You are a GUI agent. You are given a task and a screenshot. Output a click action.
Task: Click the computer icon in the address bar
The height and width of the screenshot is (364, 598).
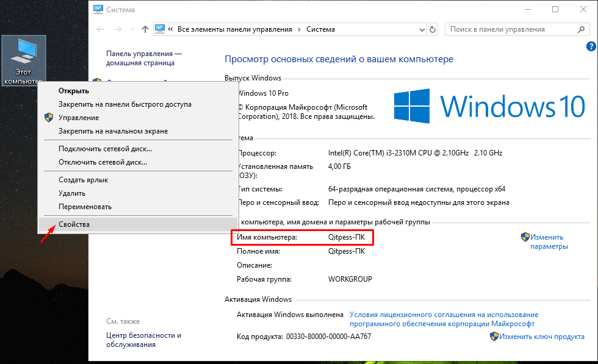click(x=160, y=29)
